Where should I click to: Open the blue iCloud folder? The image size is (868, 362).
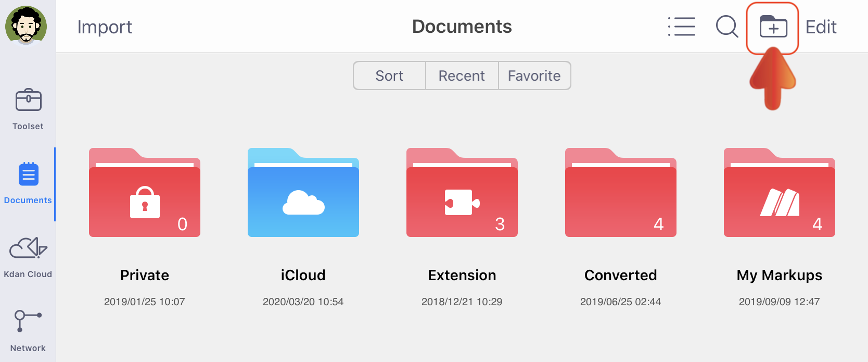pyautogui.click(x=303, y=193)
